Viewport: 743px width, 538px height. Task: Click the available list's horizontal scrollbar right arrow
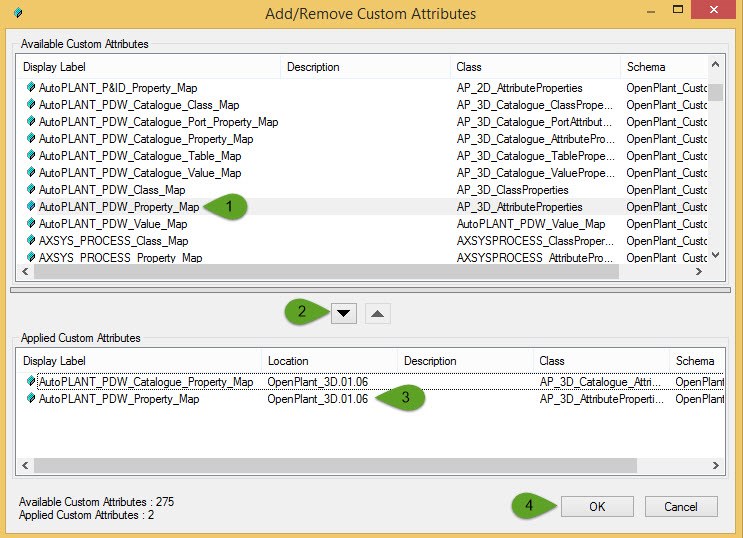coord(699,271)
